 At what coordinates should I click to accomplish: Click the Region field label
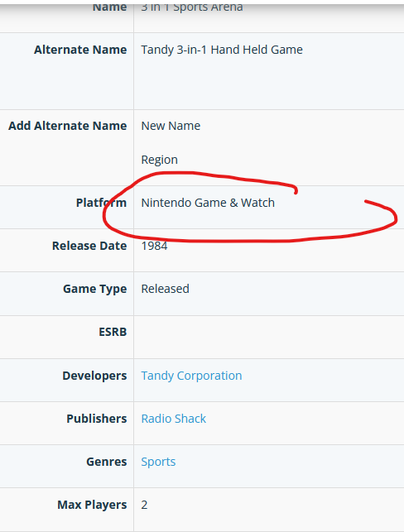point(159,160)
